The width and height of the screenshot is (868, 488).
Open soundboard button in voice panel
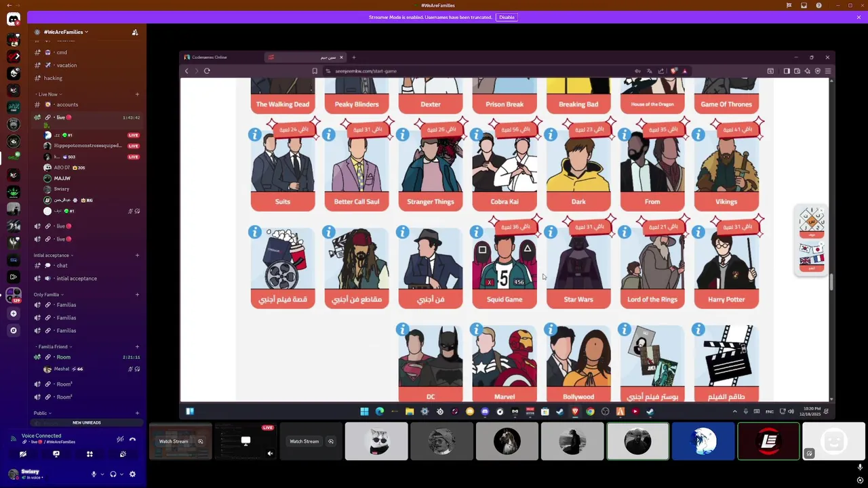pyautogui.click(x=123, y=454)
